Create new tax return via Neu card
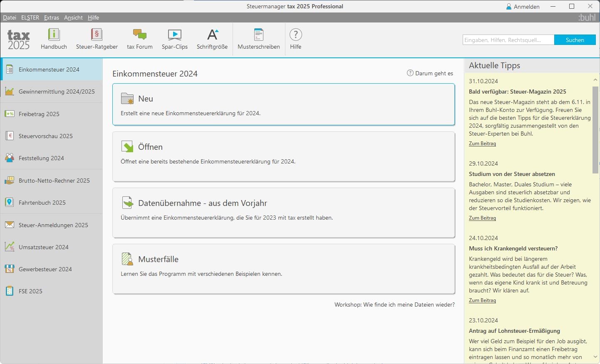 (x=284, y=104)
